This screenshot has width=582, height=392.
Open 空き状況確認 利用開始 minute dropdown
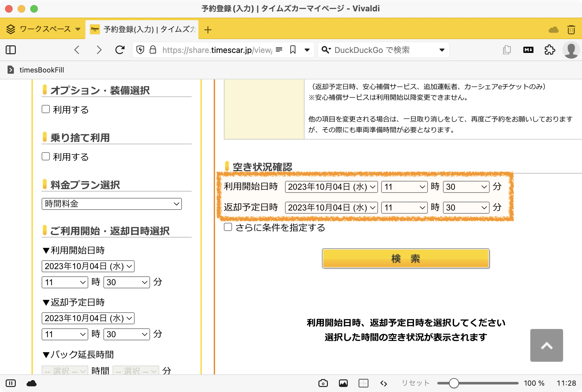tap(466, 187)
